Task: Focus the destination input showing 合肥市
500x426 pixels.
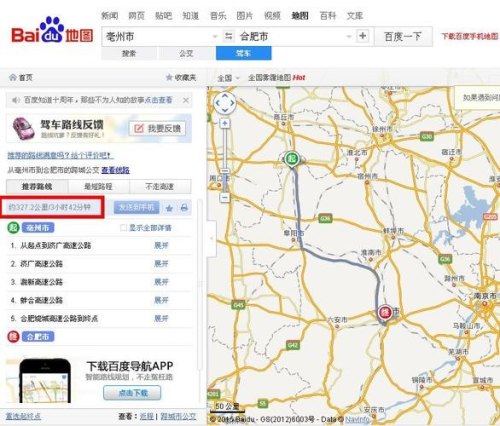Action: [292, 36]
